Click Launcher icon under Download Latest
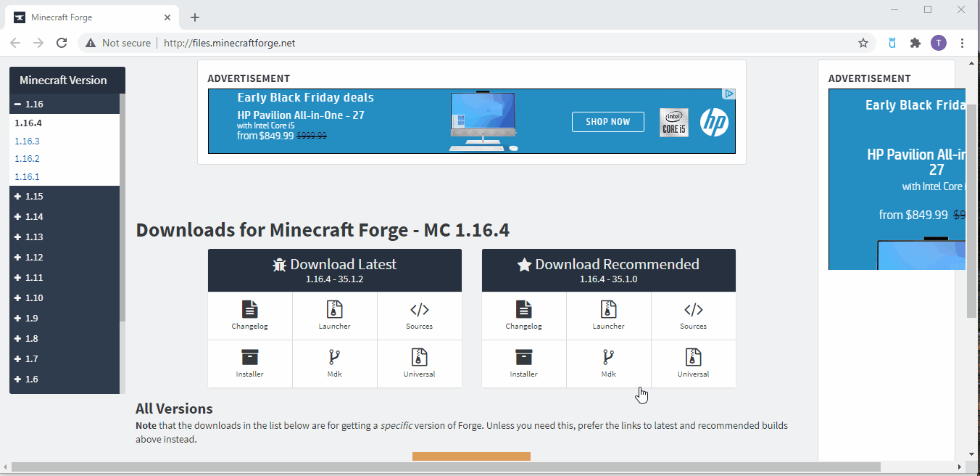The image size is (980, 476). [x=334, y=309]
